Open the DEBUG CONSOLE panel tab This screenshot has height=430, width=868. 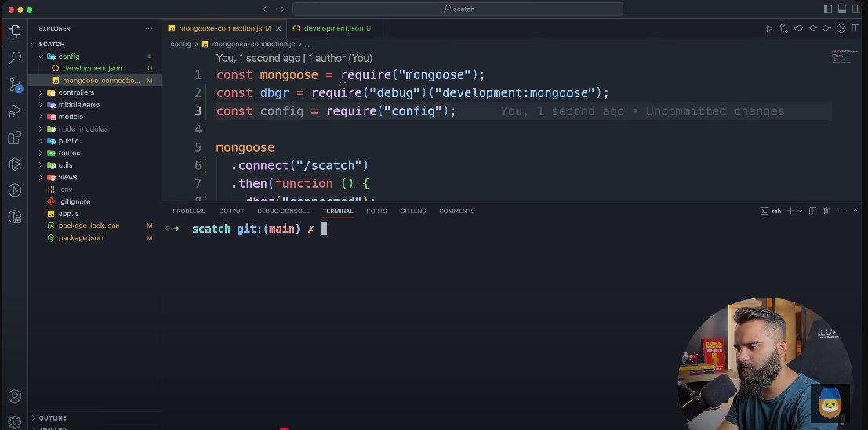[283, 211]
